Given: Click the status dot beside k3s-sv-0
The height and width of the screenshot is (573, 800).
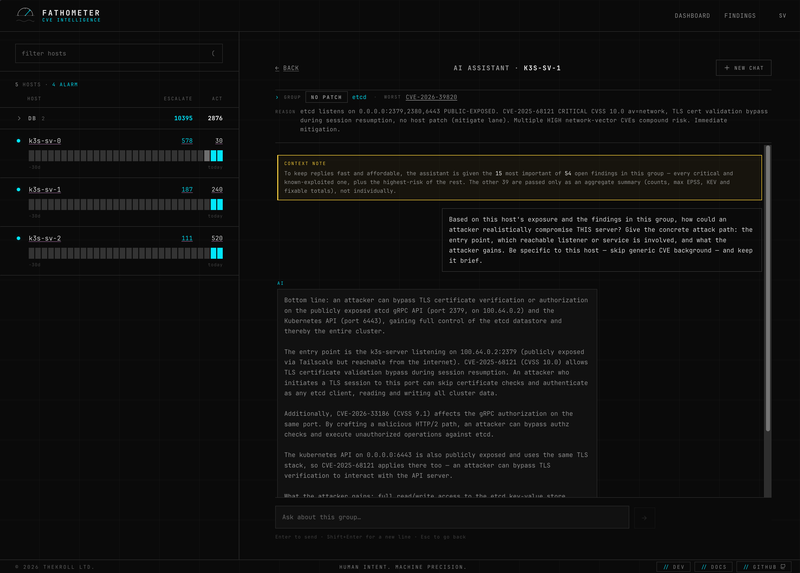Looking at the screenshot, I should 18,141.
